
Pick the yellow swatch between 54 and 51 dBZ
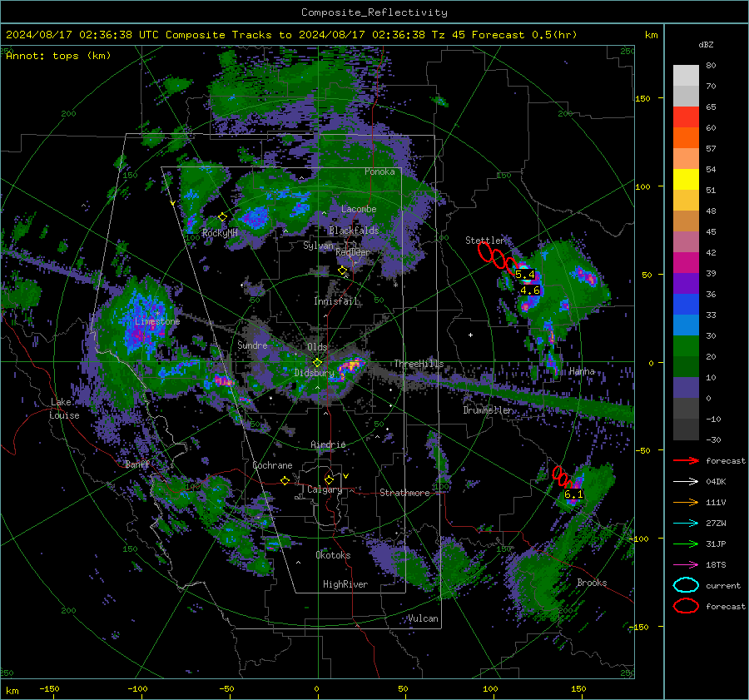[x=686, y=180]
